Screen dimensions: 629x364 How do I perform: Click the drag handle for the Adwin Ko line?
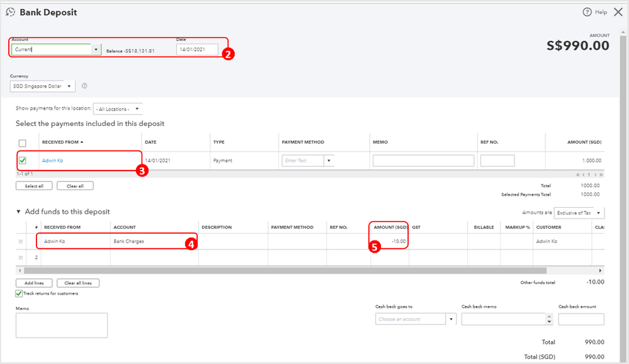click(x=21, y=242)
